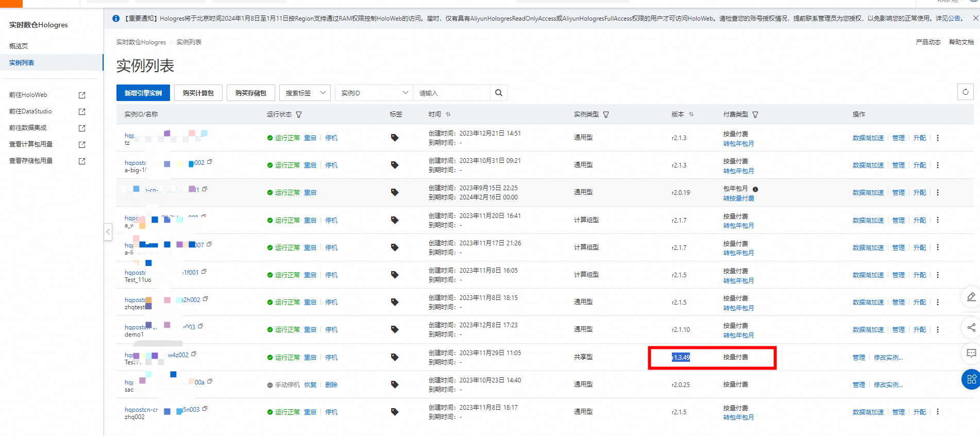Screen dimensions: 980x436
Task: Click 修改实例 for r1.3.49 row
Action: point(888,357)
